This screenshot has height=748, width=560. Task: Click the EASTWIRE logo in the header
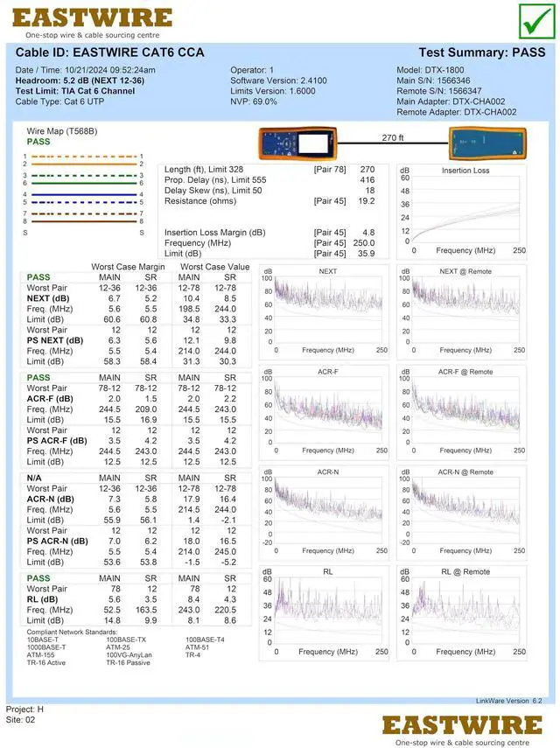pos(92,22)
